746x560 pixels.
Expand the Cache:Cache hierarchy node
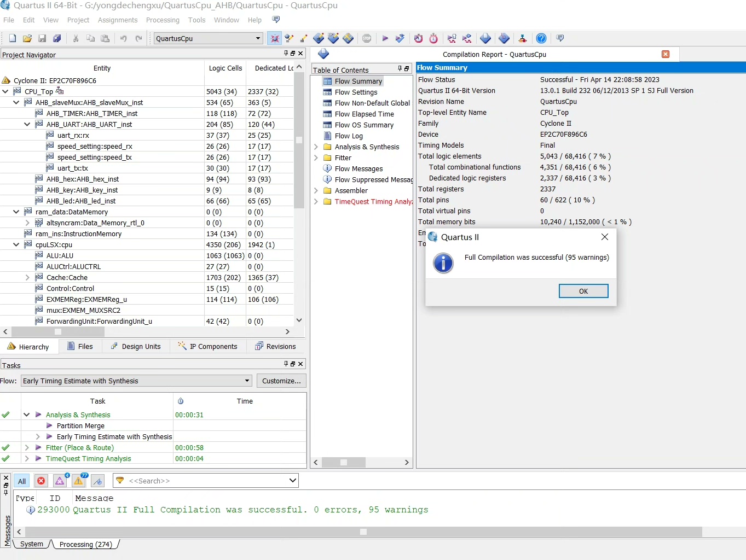coord(27,277)
